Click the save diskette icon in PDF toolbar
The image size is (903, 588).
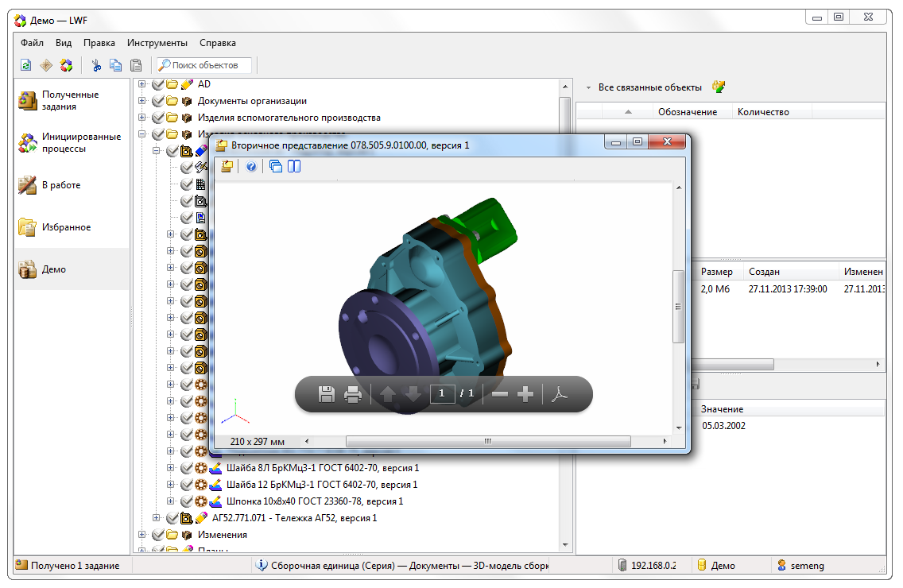(x=327, y=394)
